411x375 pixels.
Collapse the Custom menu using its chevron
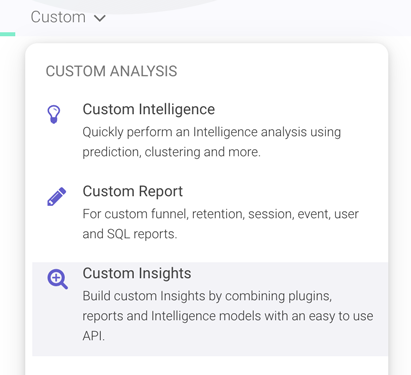point(100,18)
